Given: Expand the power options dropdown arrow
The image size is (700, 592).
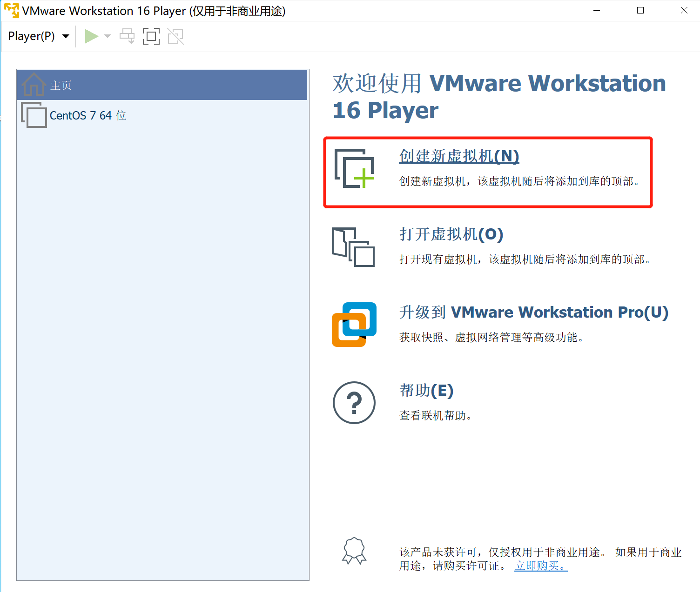Looking at the screenshot, I should click(x=108, y=36).
